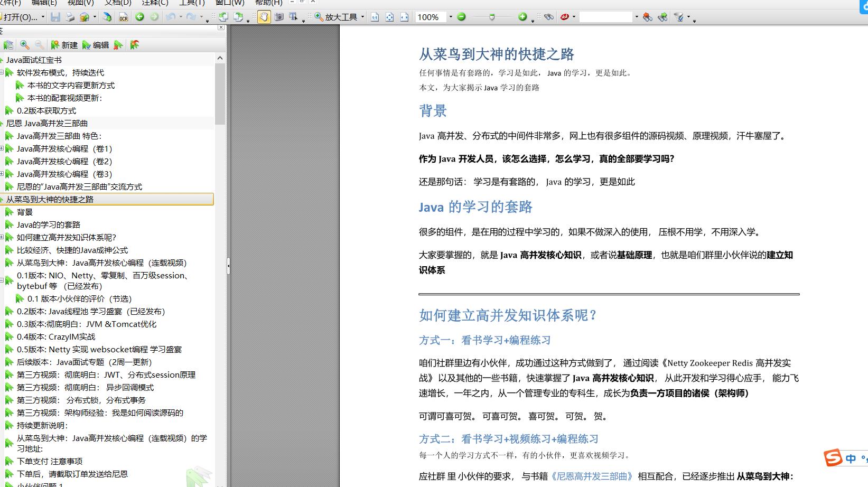868x487 pixels.
Task: Click 编辑 bookmark button
Action: 95,45
